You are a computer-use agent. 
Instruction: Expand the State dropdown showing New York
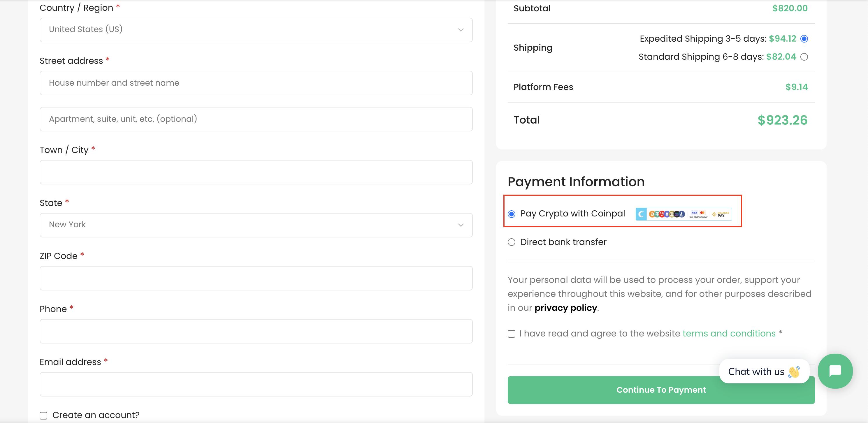(256, 225)
